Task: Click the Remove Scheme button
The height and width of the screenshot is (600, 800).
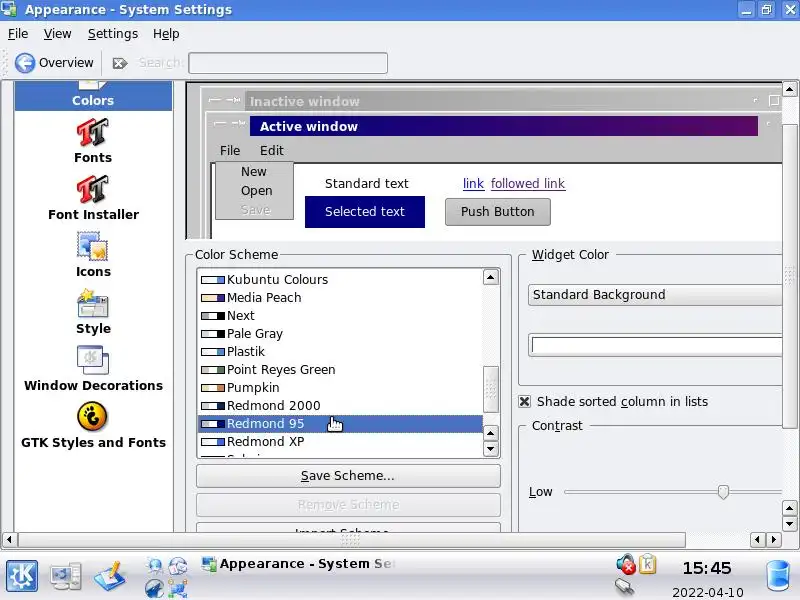Action: pyautogui.click(x=348, y=505)
